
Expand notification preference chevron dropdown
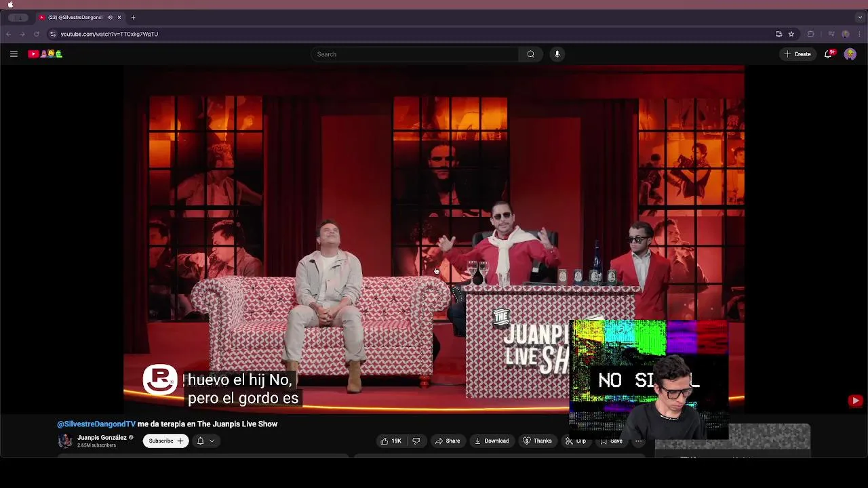click(212, 441)
